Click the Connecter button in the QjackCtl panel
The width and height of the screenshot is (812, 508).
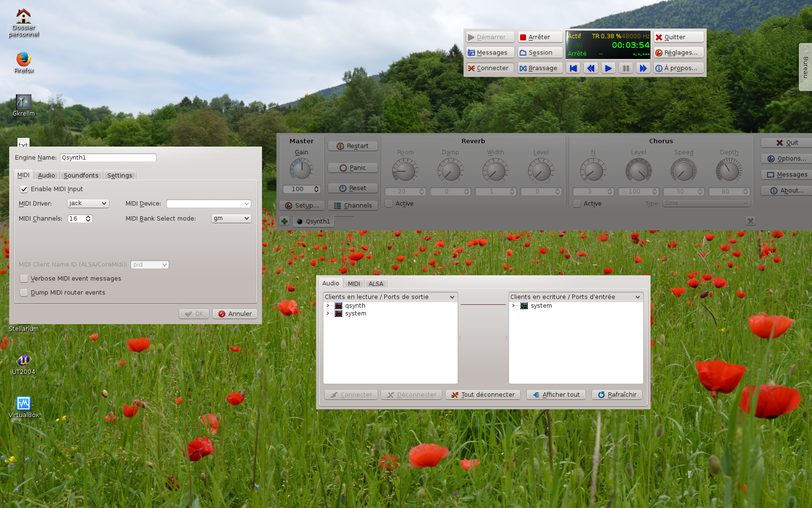click(490, 68)
